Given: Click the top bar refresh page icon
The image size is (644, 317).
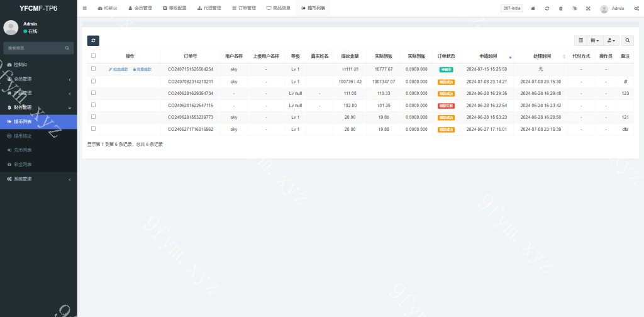Looking at the screenshot, I should point(547,8).
